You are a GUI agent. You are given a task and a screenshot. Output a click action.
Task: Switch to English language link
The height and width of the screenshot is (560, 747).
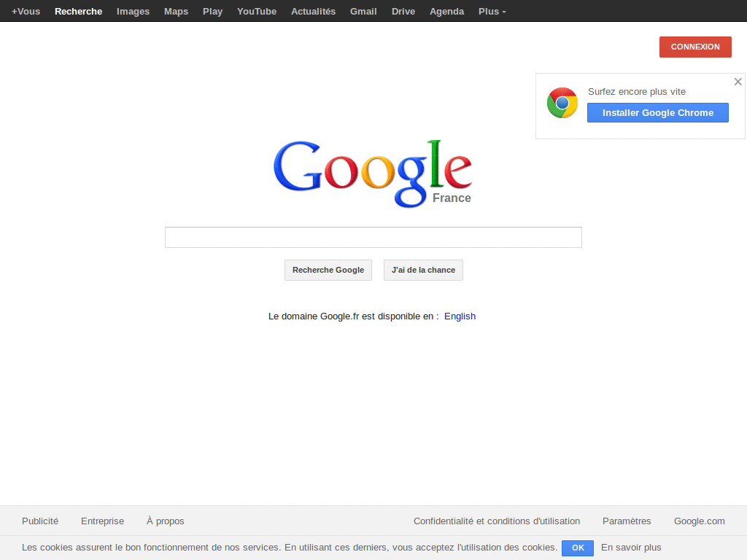(460, 316)
